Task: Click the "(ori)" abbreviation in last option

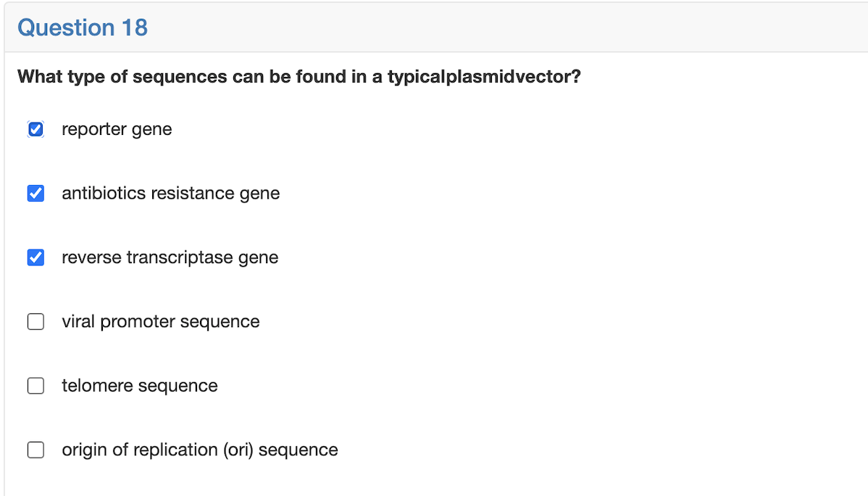Action: (238, 450)
